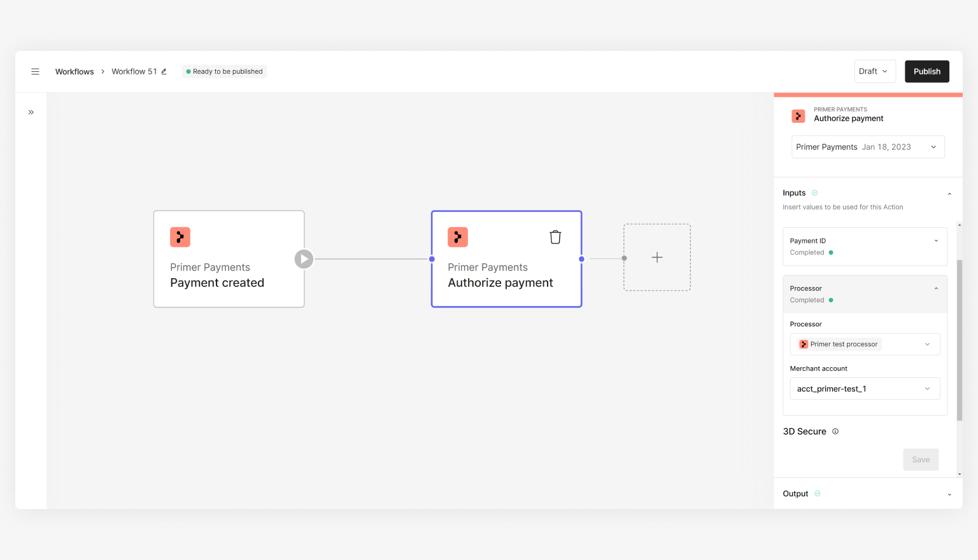Click the 'Insert values to be used' description
978x560 pixels.
click(x=842, y=207)
